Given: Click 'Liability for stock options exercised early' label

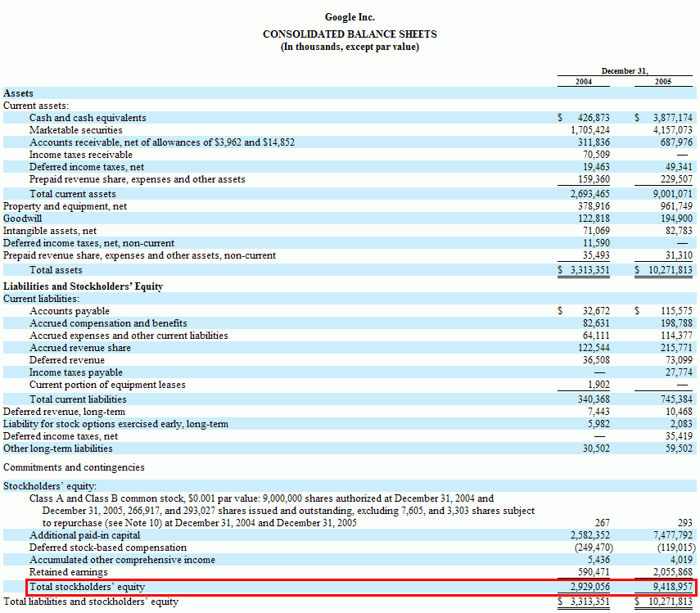Looking at the screenshot, I should 115,424.
